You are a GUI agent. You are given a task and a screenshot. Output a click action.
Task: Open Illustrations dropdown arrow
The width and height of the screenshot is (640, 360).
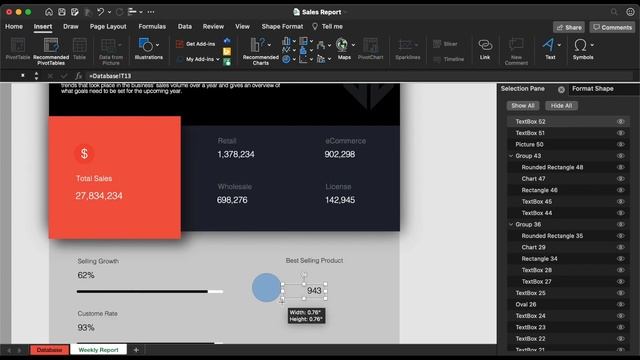tap(158, 45)
